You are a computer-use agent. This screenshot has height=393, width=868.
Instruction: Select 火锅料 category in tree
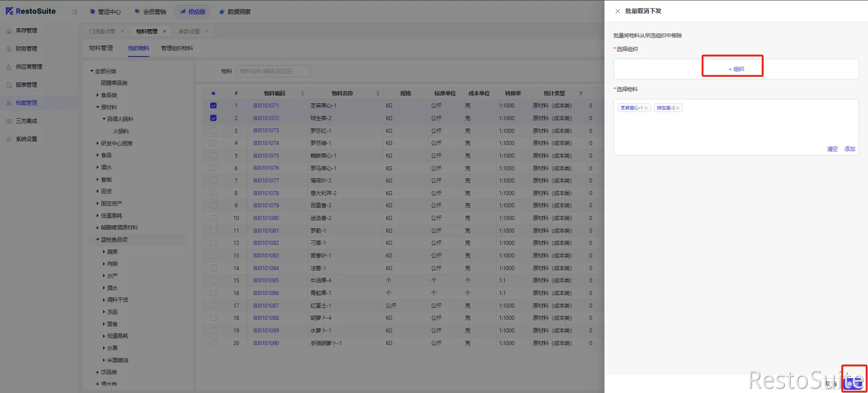pos(121,131)
